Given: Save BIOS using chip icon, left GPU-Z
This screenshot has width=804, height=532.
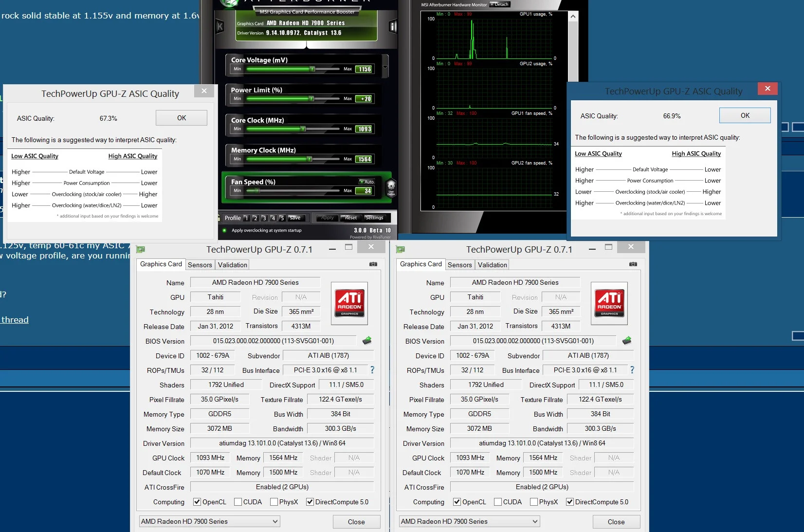Looking at the screenshot, I should 367,341.
